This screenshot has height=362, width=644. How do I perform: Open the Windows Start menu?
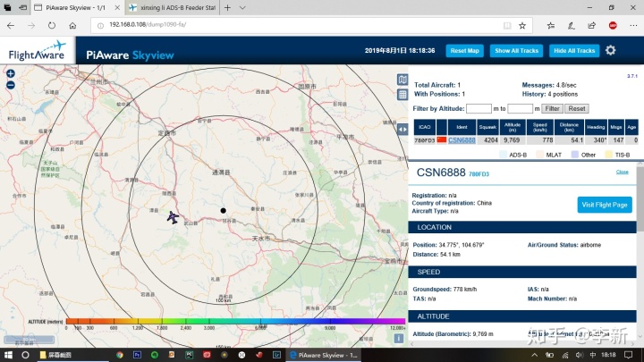point(8,355)
